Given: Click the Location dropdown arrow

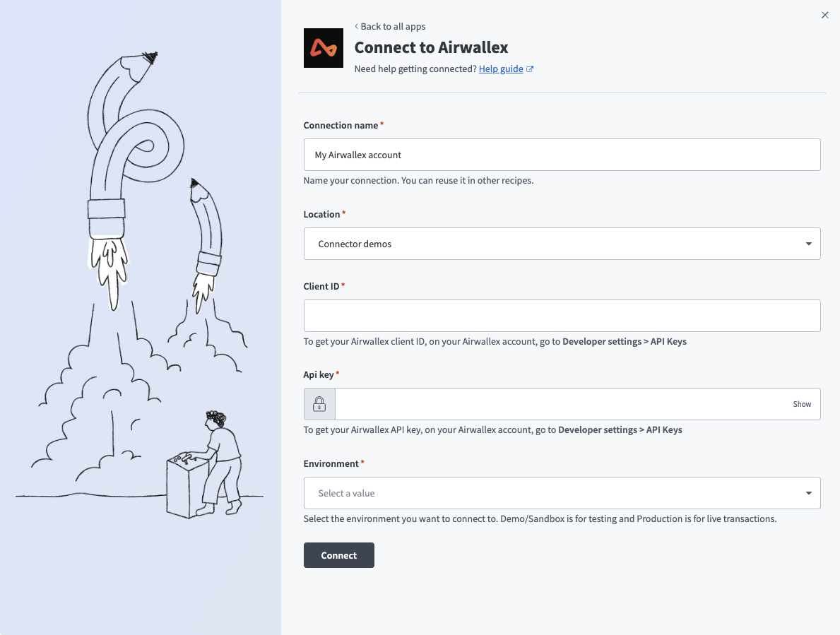Looking at the screenshot, I should pos(808,244).
